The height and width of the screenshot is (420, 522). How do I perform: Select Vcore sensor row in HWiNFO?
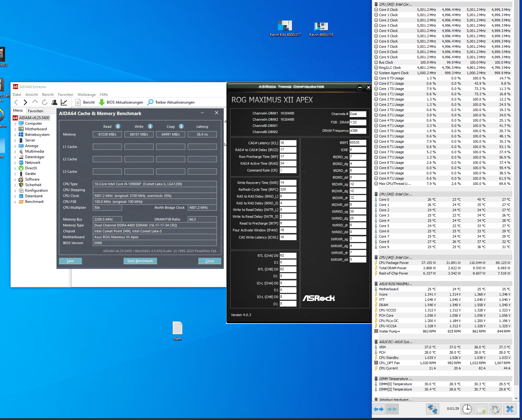[443, 294]
